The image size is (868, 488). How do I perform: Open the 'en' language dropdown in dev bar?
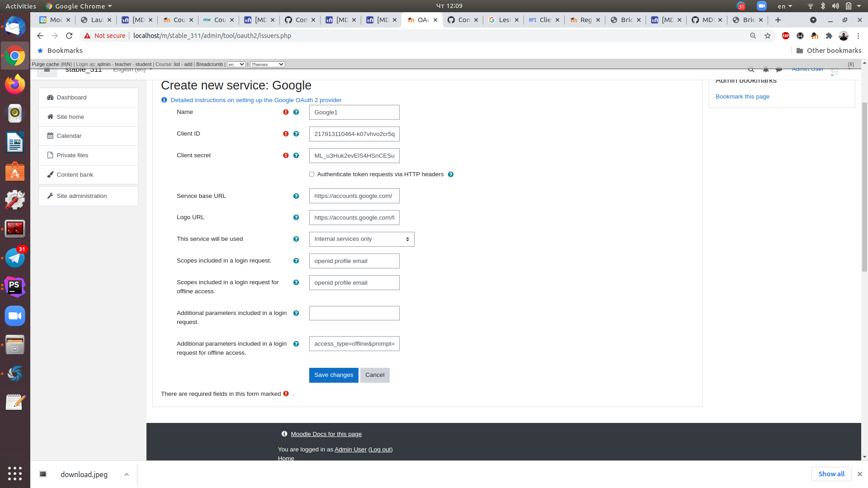click(x=236, y=65)
